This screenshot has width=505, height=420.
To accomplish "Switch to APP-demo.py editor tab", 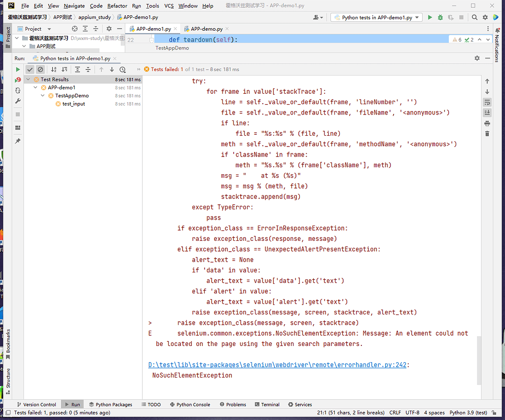I will coord(207,29).
